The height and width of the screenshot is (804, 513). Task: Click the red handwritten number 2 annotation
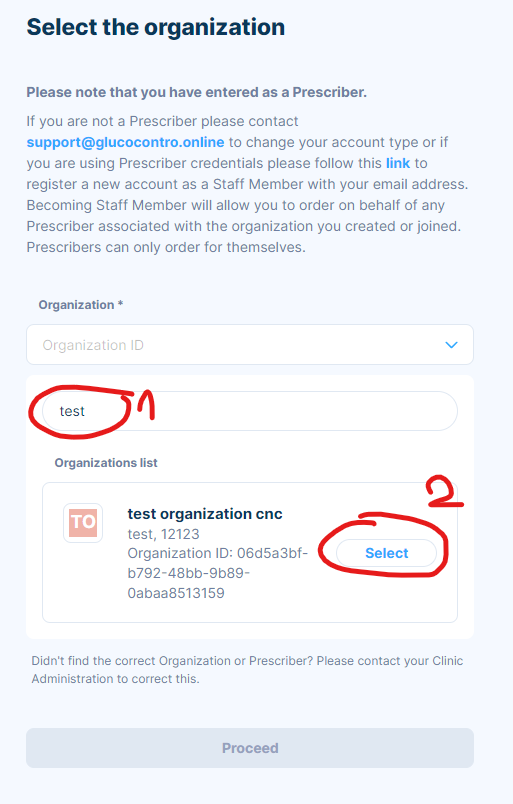tap(445, 492)
